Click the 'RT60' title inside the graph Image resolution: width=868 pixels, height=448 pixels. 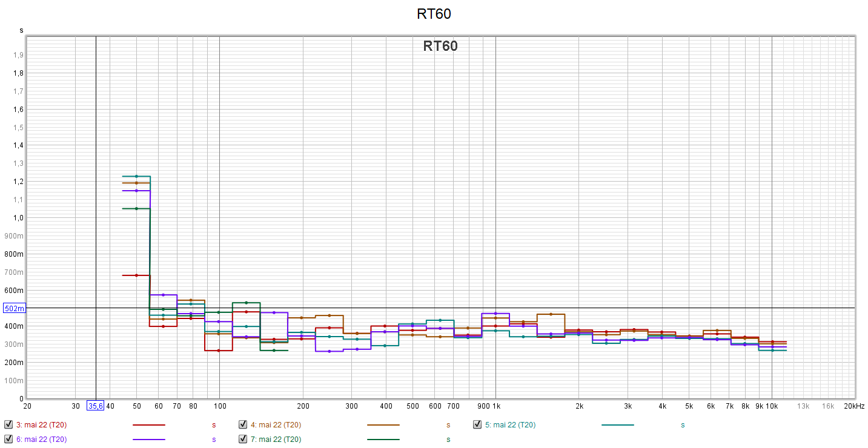pos(440,46)
